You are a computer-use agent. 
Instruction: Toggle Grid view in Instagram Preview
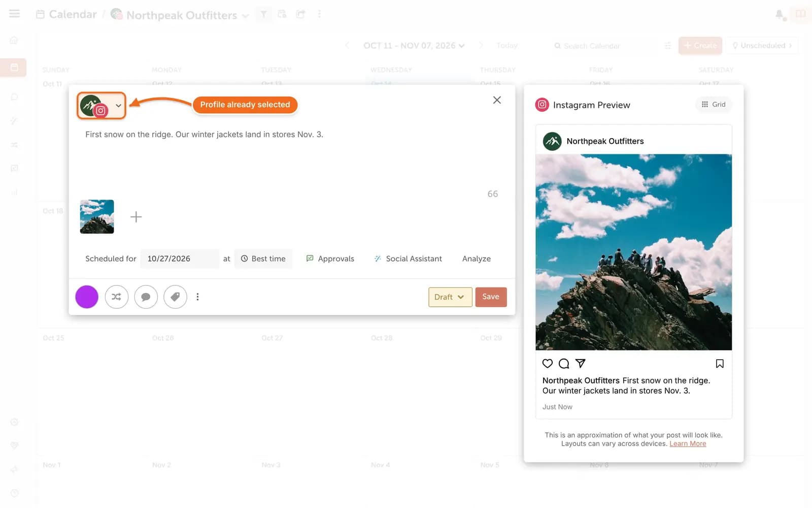714,104
